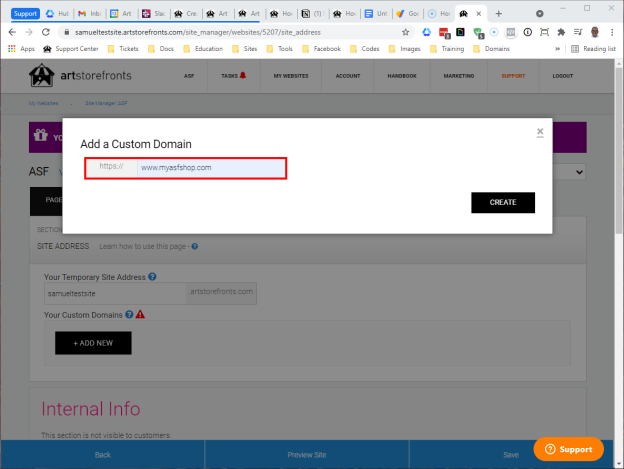Go back with the browser back arrow
Screen dimensions: 624x469
(x=12, y=32)
